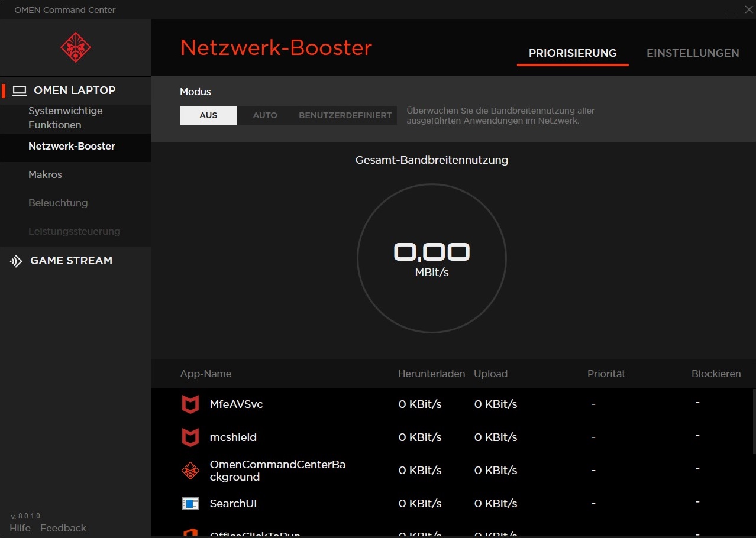Switch Modus to AUTO

click(265, 115)
